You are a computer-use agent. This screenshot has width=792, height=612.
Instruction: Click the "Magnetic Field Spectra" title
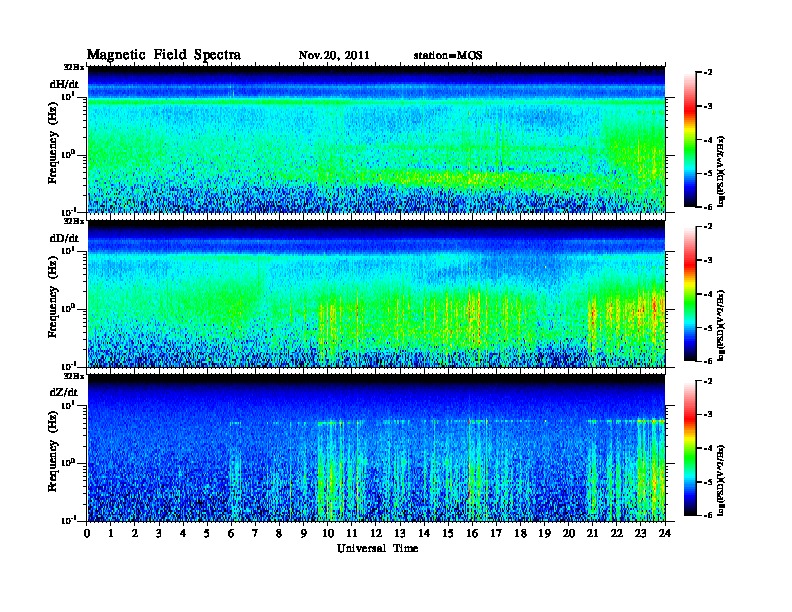pos(164,55)
